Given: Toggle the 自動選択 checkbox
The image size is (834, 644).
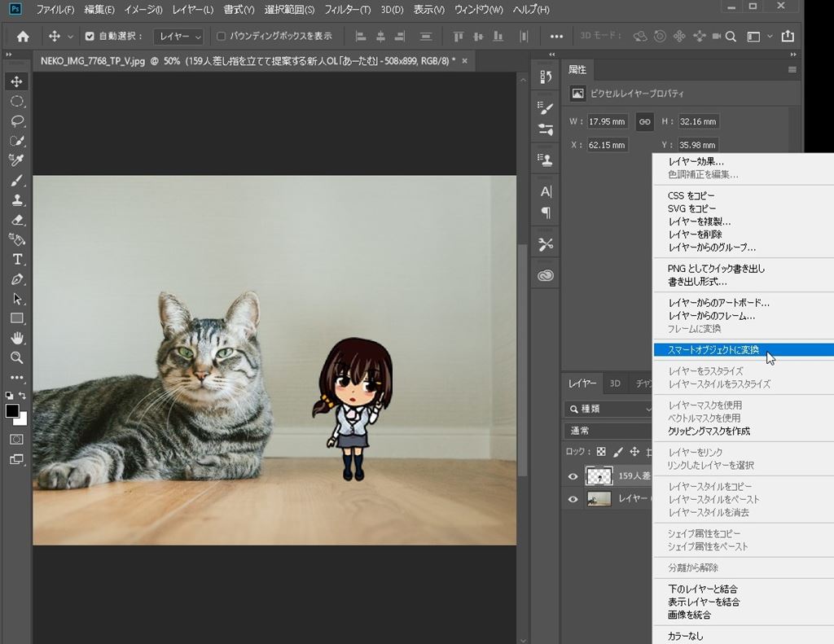Looking at the screenshot, I should (90, 37).
